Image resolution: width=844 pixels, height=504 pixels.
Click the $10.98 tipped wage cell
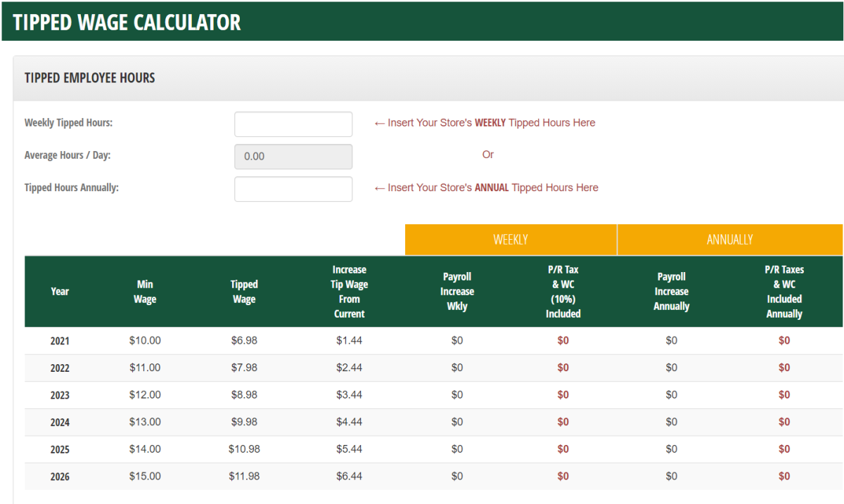(x=244, y=449)
